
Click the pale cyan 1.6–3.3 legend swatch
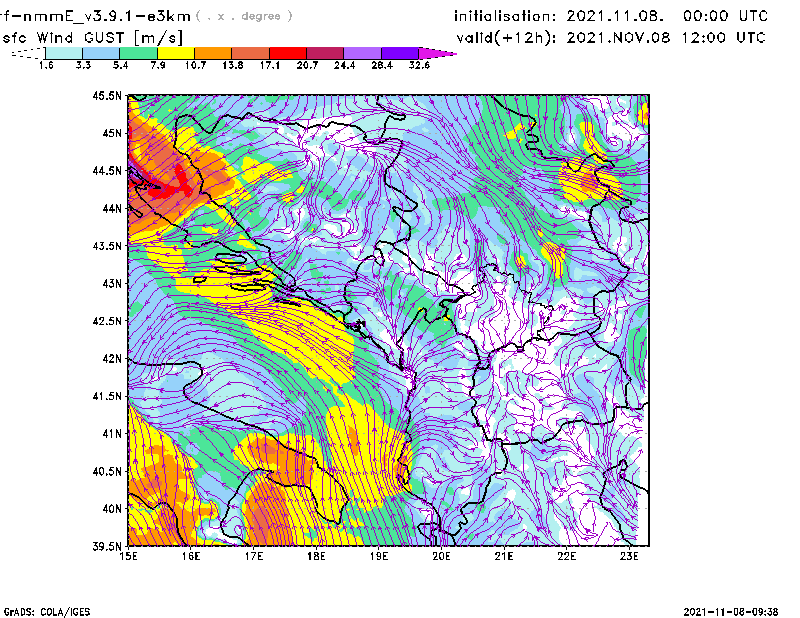click(64, 53)
